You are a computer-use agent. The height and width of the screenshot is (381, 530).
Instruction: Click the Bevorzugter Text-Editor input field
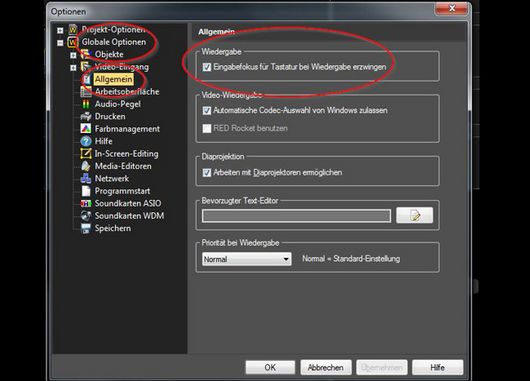tap(296, 216)
